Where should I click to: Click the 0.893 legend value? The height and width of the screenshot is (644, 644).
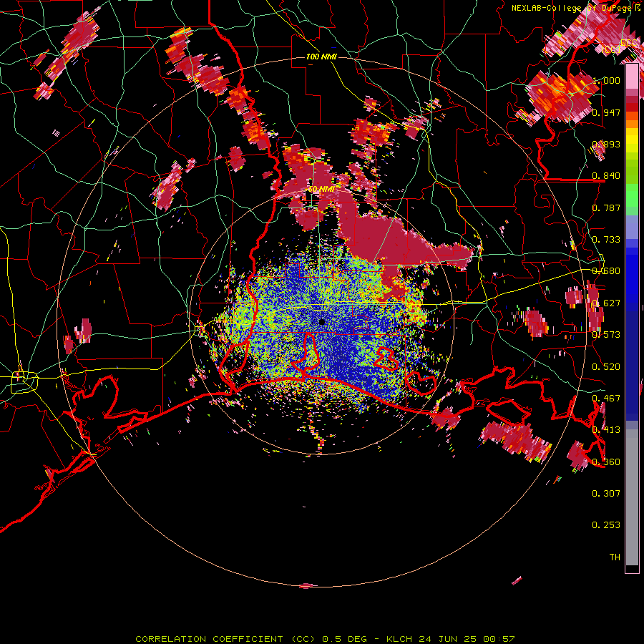coord(606,144)
